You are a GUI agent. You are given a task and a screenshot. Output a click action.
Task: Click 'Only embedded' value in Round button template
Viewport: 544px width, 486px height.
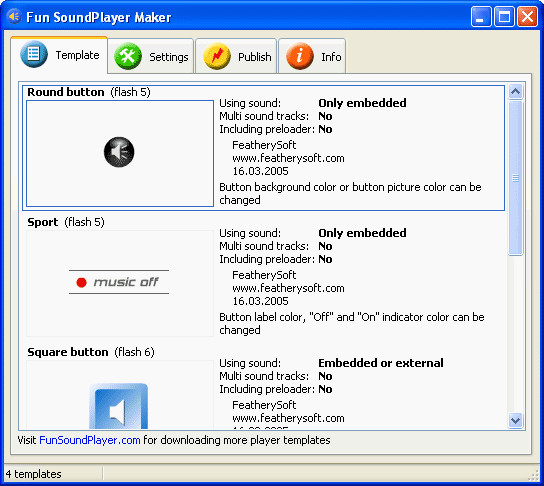[x=363, y=103]
